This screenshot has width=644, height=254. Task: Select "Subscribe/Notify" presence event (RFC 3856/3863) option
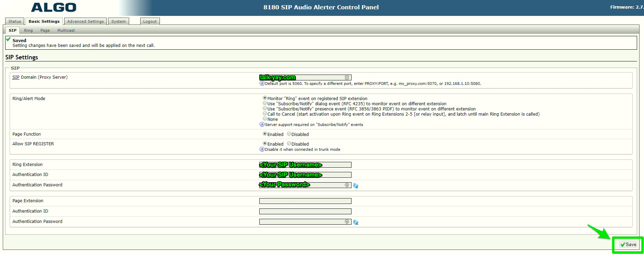point(265,108)
